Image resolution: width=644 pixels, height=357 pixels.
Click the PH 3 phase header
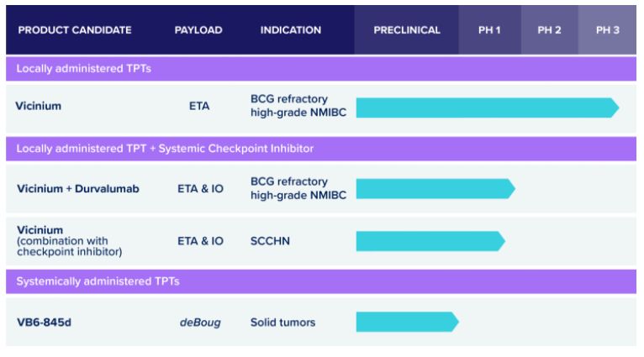click(x=608, y=30)
